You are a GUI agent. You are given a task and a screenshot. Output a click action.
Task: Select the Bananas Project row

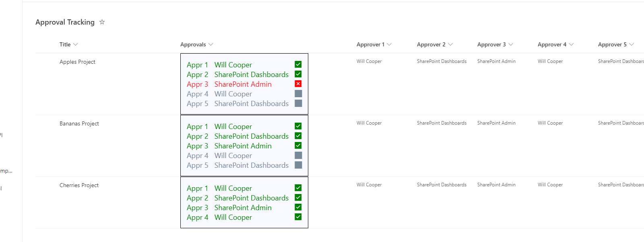(x=79, y=123)
